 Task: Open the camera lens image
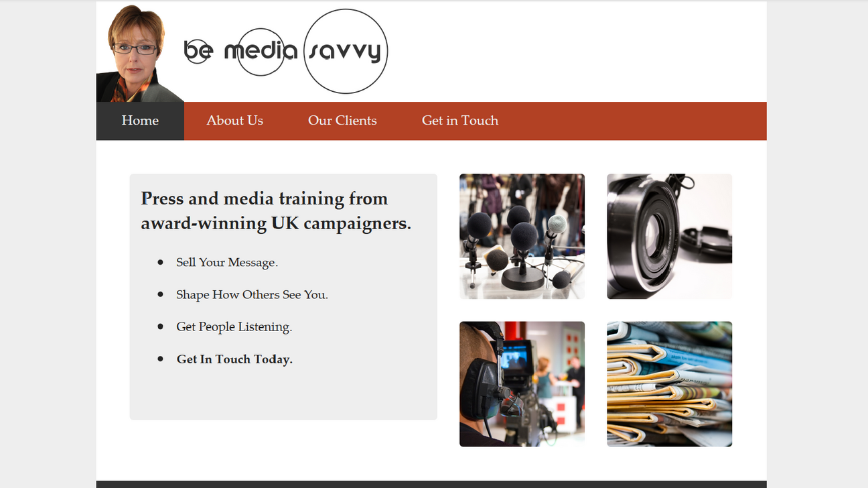[x=669, y=237]
